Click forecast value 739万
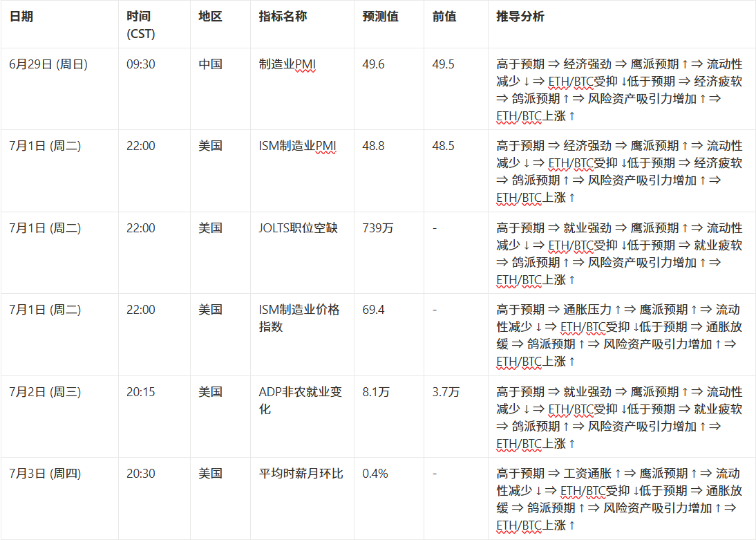This screenshot has width=756, height=540. 378,227
